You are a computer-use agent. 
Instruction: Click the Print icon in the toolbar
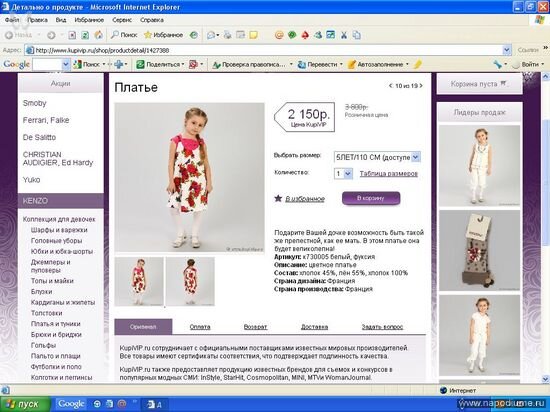(x=228, y=35)
